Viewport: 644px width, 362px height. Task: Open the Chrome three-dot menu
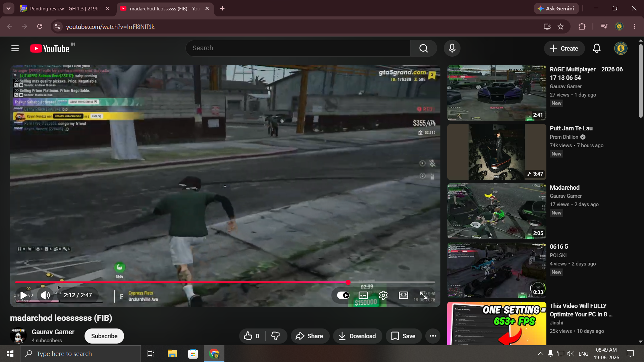coord(635,26)
